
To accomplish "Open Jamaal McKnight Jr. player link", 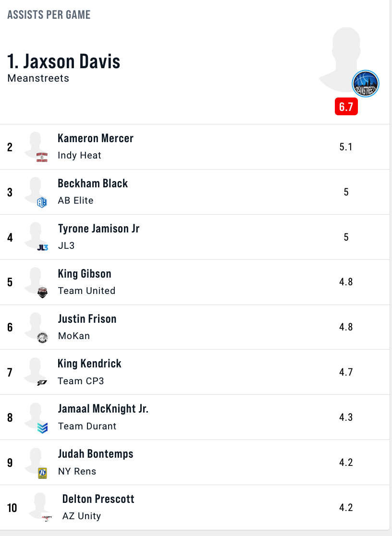I will (103, 409).
